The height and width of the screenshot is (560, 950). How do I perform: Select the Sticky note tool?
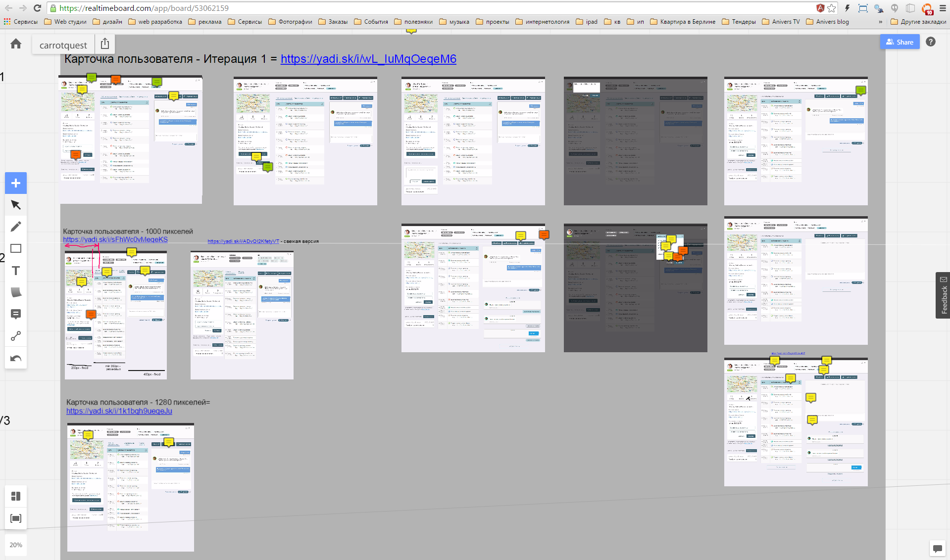point(16,292)
